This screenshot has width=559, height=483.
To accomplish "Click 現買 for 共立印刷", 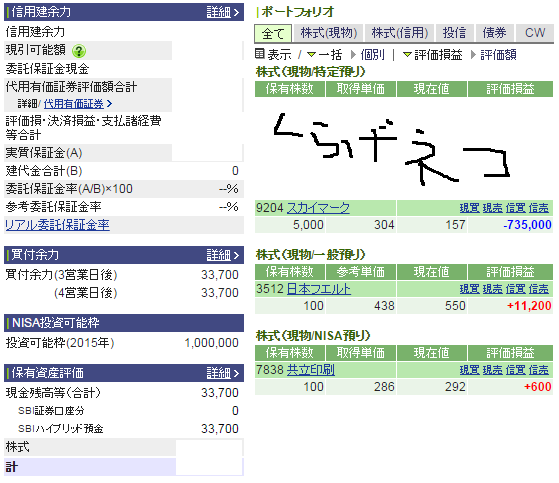I will (x=470, y=370).
